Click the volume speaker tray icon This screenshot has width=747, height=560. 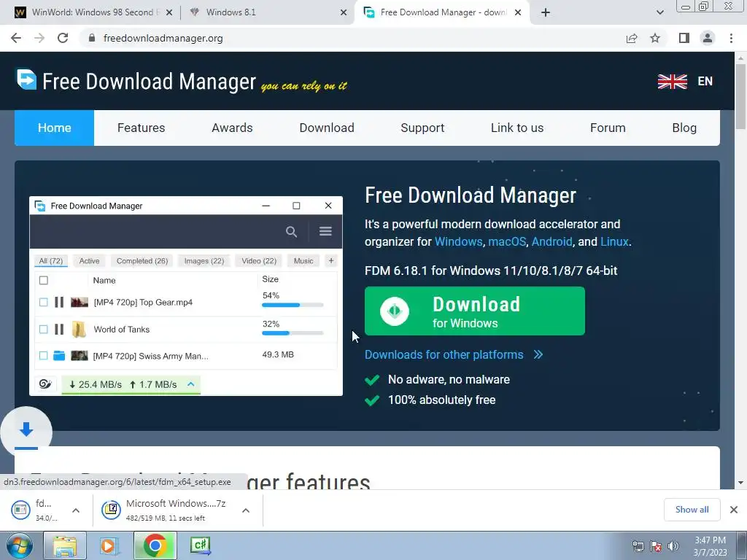coord(673,546)
